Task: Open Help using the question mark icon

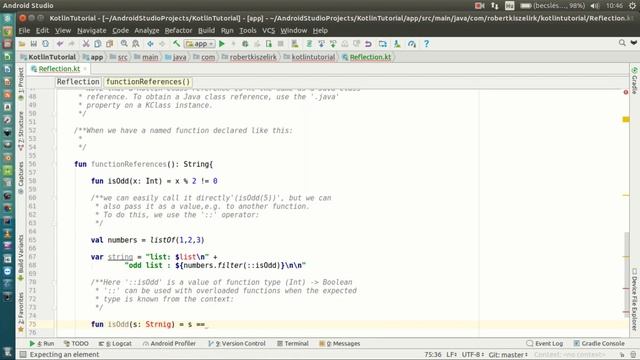Action: point(426,44)
